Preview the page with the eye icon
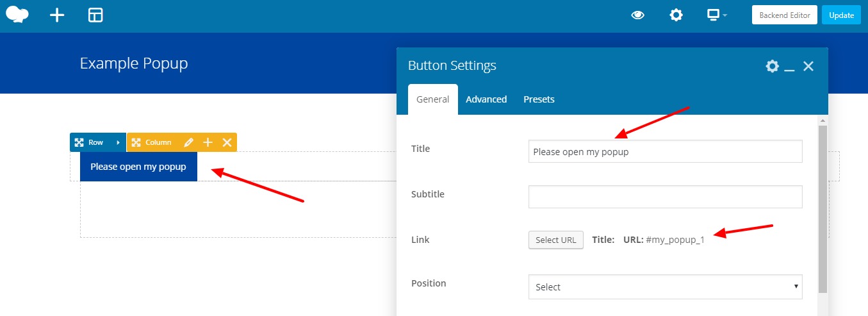The width and height of the screenshot is (868, 316). 637,15
